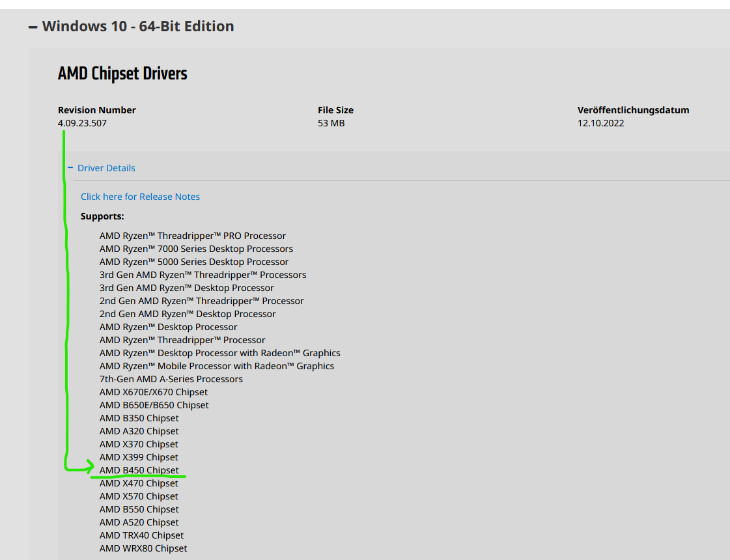730x560 pixels.
Task: Select 3rd Gen AMD Ryzen Desktop Processor
Action: pos(187,288)
